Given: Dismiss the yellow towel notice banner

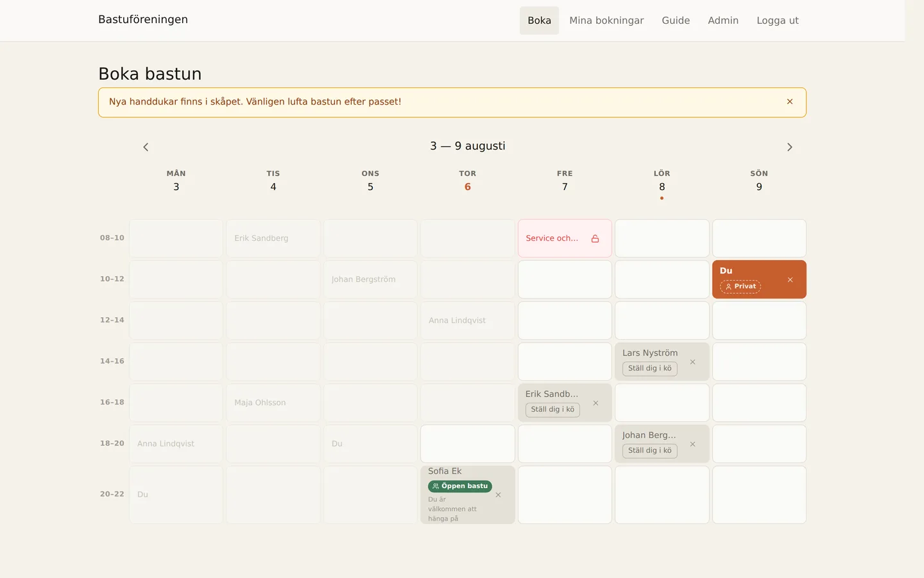Looking at the screenshot, I should coord(790,101).
